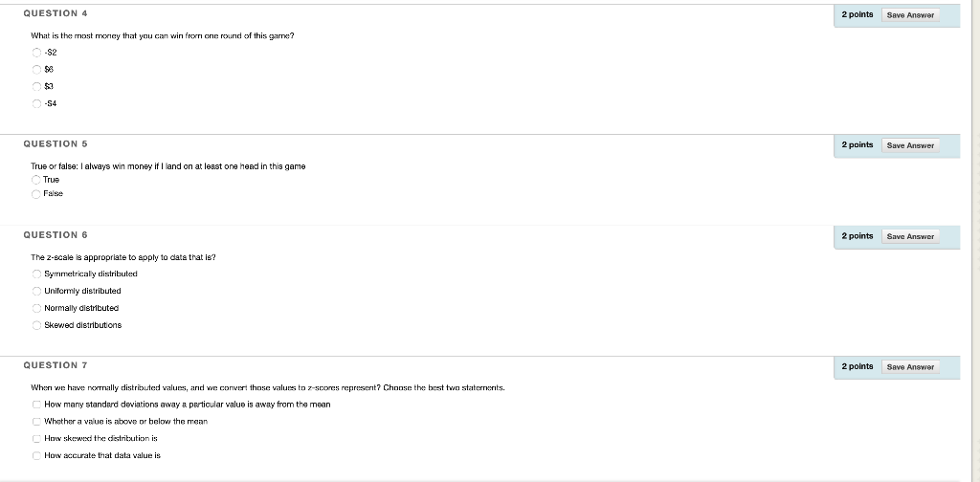Pick the $3 radio option
980x482 pixels.
(x=36, y=86)
